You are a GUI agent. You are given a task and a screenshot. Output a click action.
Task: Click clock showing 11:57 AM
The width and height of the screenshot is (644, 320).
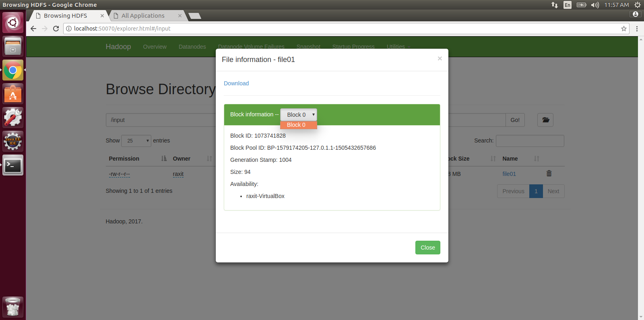616,5
